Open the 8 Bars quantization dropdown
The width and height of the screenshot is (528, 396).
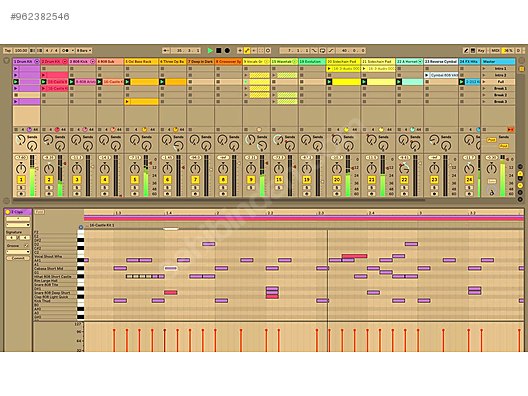click(84, 51)
